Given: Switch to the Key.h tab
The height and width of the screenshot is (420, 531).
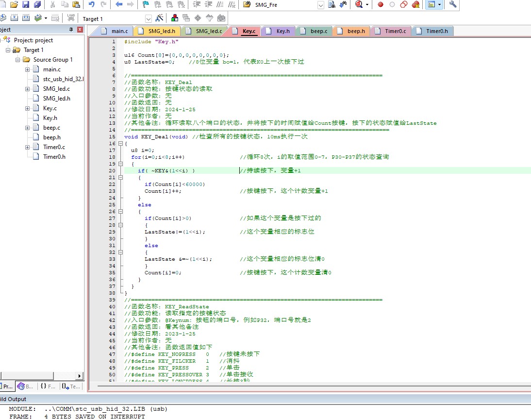Looking at the screenshot, I should (x=279, y=31).
